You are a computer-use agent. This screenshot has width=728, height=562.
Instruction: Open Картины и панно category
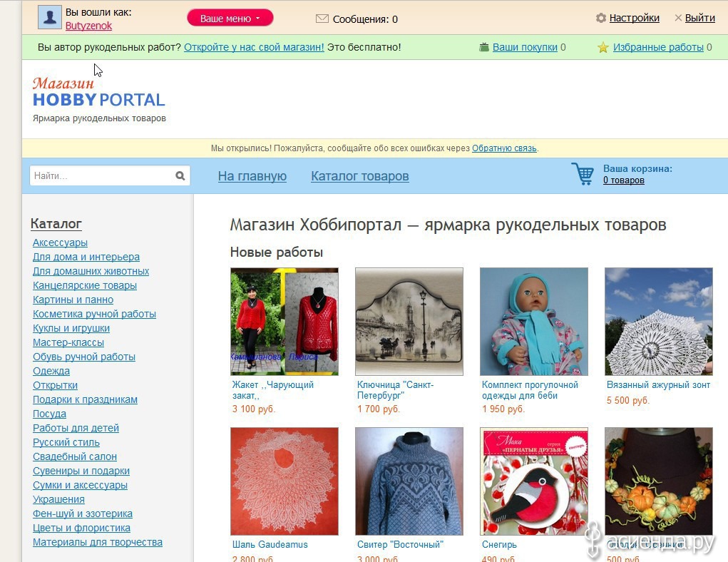coord(73,300)
